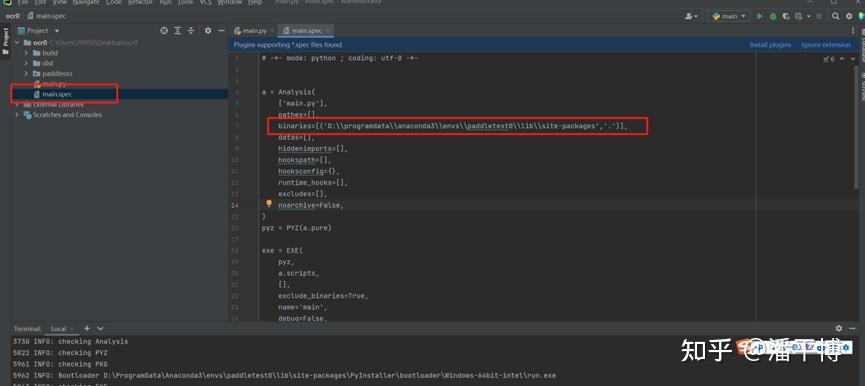Open editor tabs three-dot menu
The height and width of the screenshot is (386, 865).
coord(853,31)
